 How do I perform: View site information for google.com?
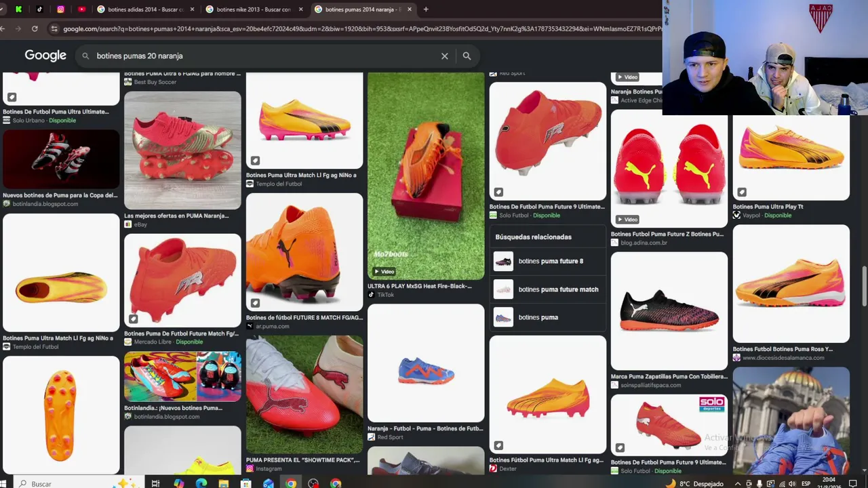(x=54, y=28)
